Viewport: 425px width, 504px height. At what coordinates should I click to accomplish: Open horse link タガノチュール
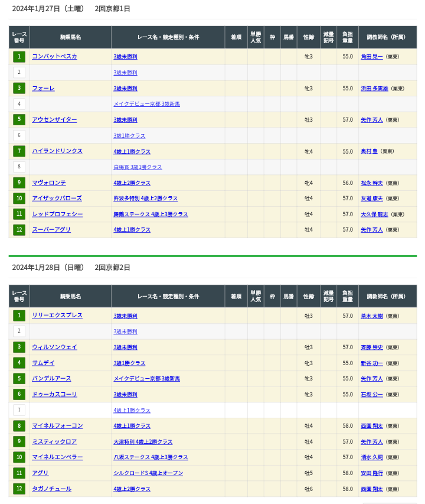pyautogui.click(x=51, y=489)
